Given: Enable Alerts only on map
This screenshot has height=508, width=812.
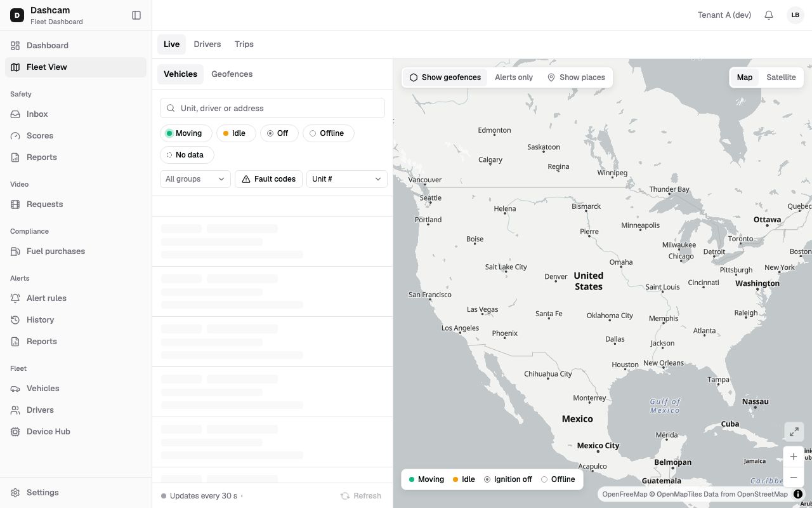Looking at the screenshot, I should pyautogui.click(x=514, y=77).
